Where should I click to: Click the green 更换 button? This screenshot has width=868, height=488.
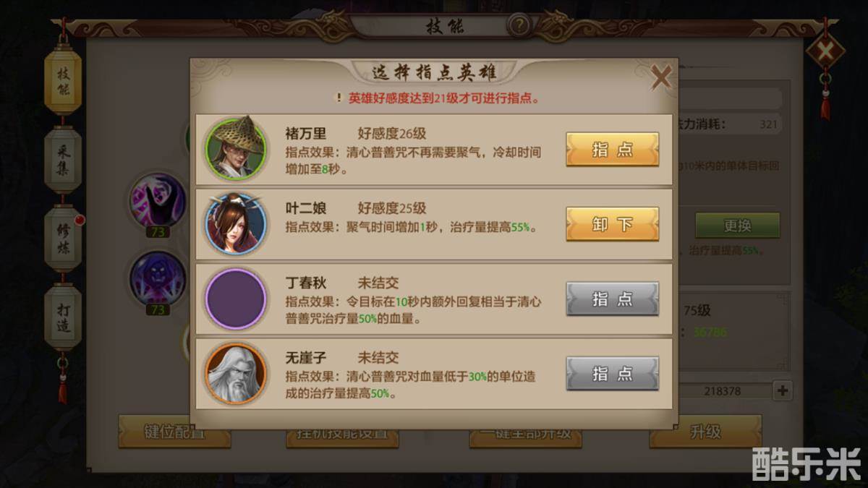[x=737, y=226]
